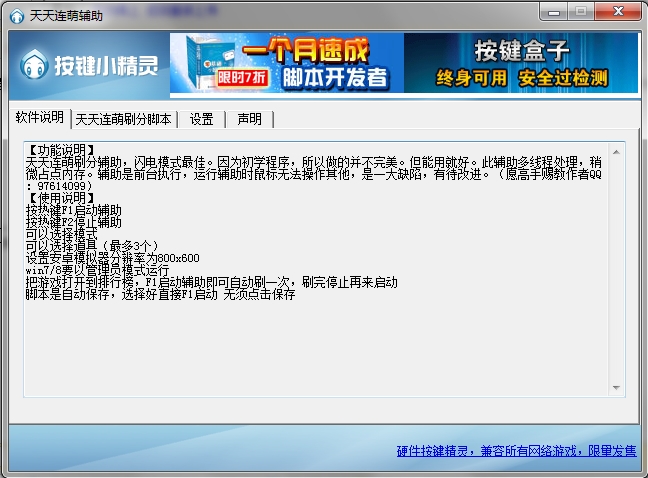The width and height of the screenshot is (648, 478).
Task: Click the 【功能说明】 heading text
Action: 61,150
